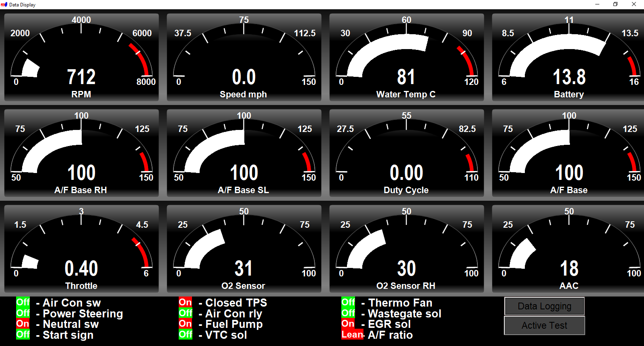Select the Battery voltage gauge
The width and height of the screenshot is (644, 346).
point(569,58)
